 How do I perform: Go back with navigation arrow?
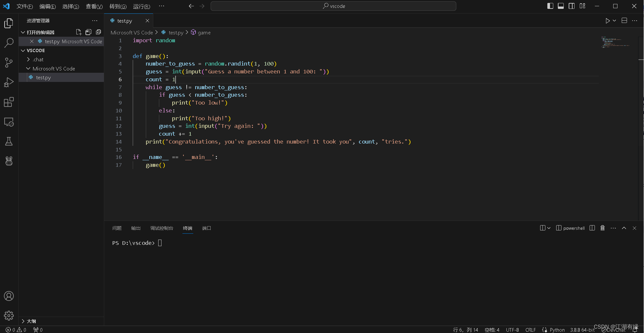[x=191, y=6]
